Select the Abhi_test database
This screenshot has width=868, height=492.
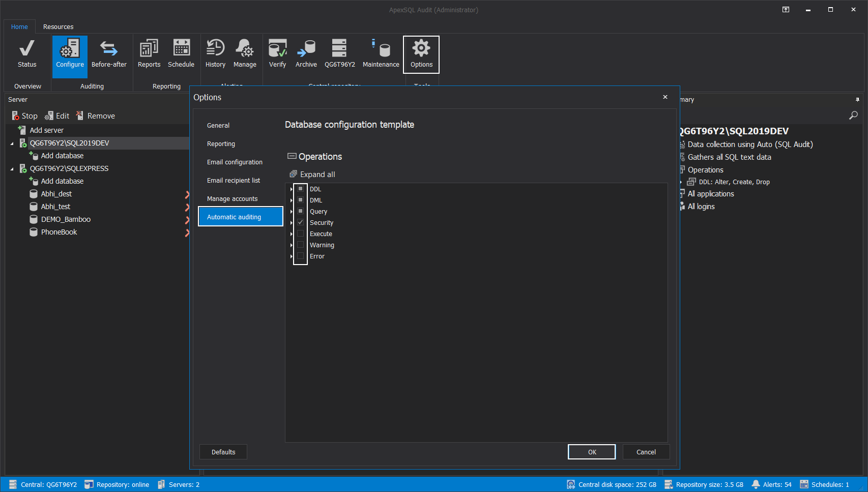(55, 207)
